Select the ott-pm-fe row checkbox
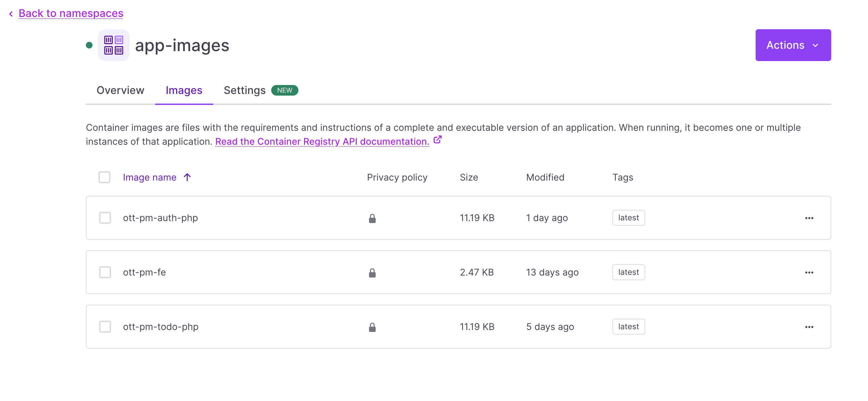 [x=105, y=272]
